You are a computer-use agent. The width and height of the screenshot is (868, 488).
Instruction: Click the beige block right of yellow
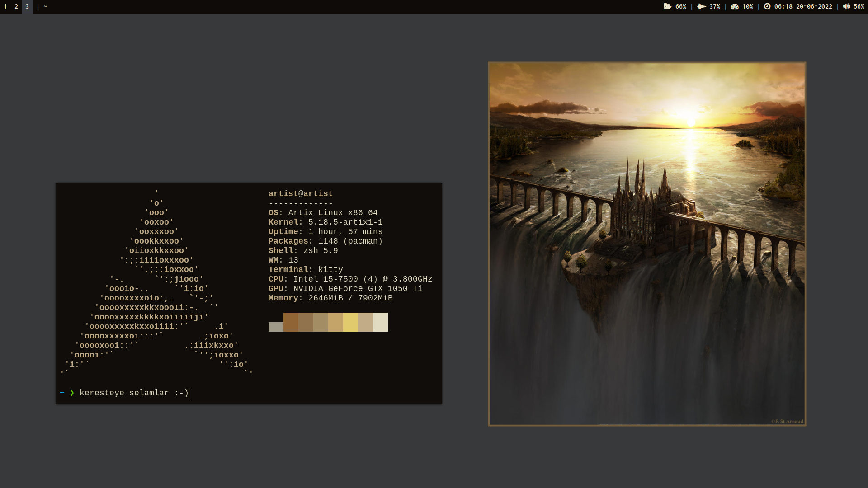pos(365,322)
